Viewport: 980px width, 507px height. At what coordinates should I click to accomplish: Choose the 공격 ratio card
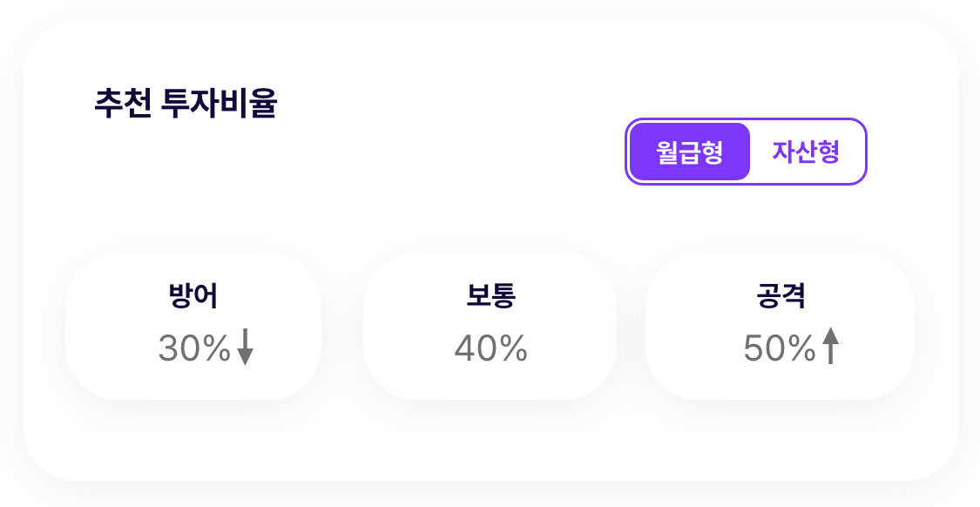click(780, 326)
